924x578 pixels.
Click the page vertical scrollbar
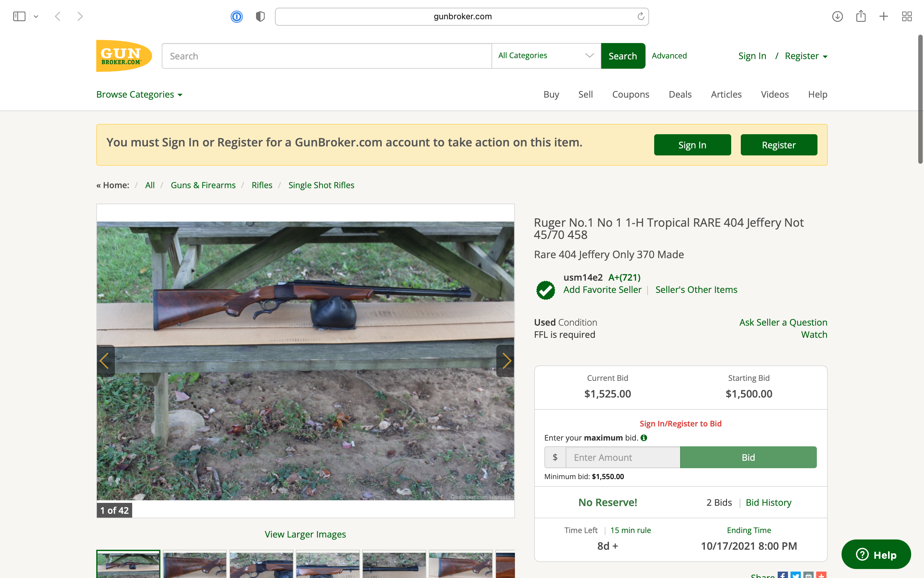(920, 100)
